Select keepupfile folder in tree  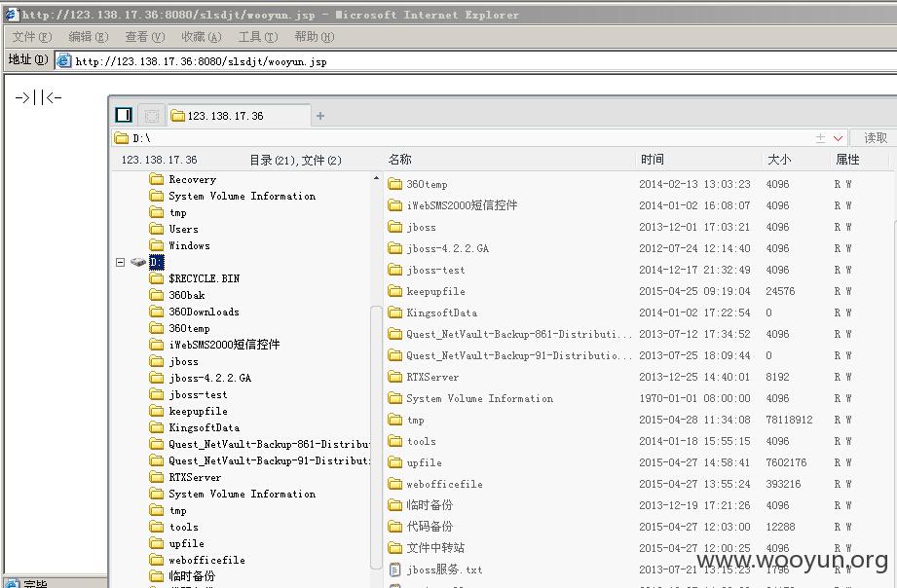[x=198, y=411]
